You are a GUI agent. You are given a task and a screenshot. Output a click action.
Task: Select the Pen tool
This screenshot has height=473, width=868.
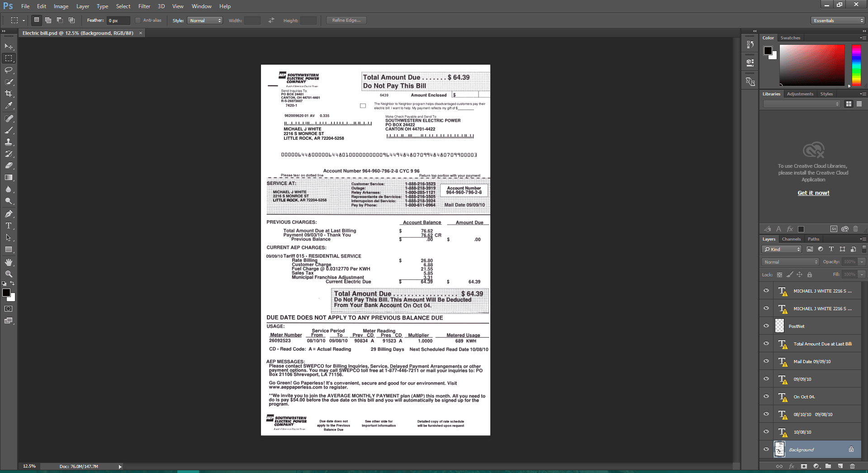[9, 214]
